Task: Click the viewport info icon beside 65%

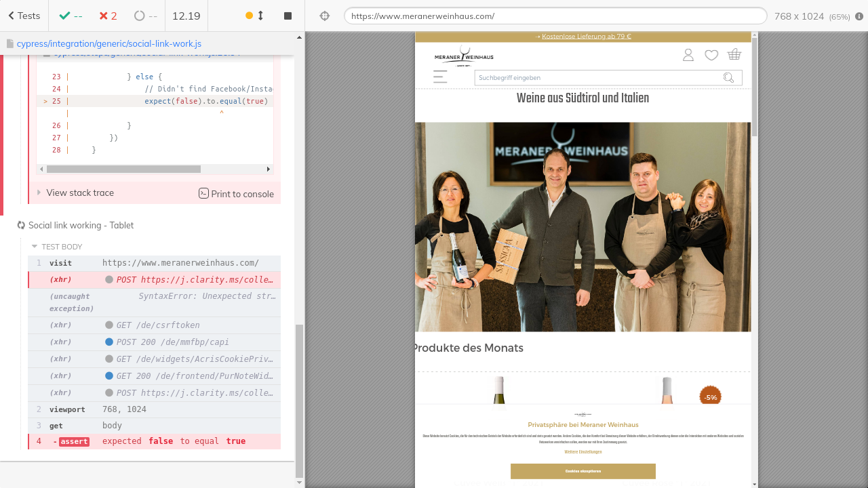Action: tap(859, 16)
